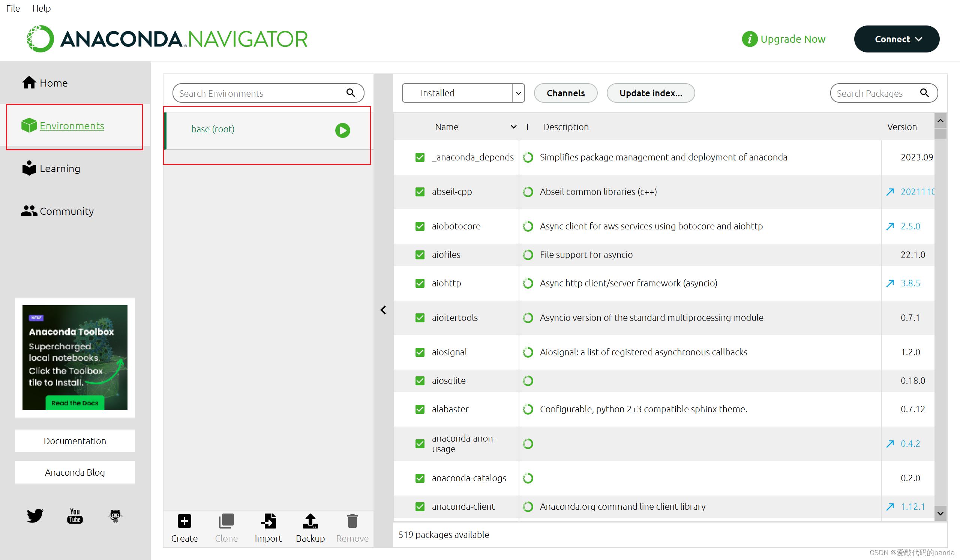Screen dimensions: 960x560
Task: Collapse the environments panel with the left chevron
Action: [383, 310]
